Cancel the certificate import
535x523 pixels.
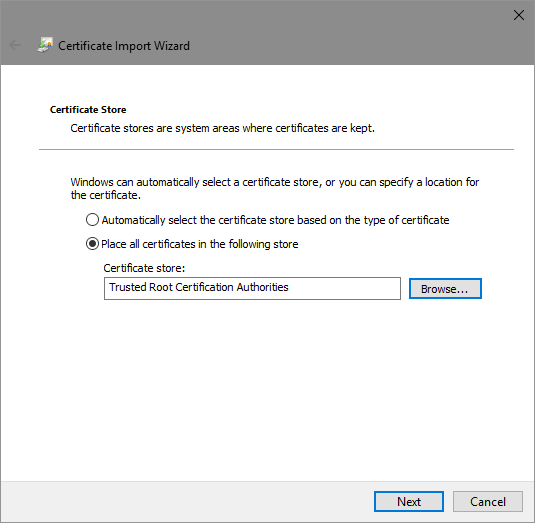click(x=488, y=502)
